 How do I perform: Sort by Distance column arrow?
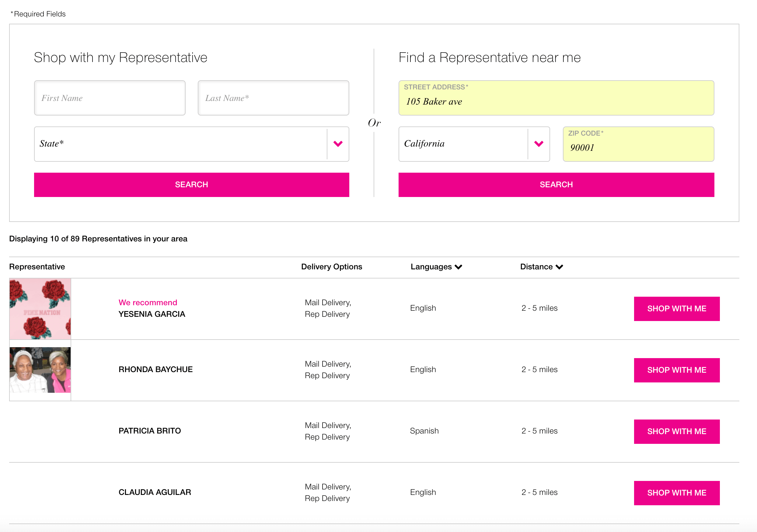pos(560,267)
